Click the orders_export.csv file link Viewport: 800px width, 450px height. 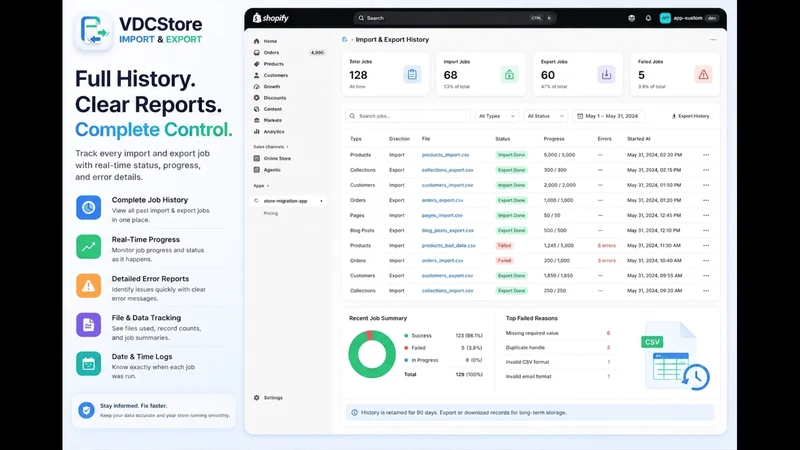pos(442,200)
